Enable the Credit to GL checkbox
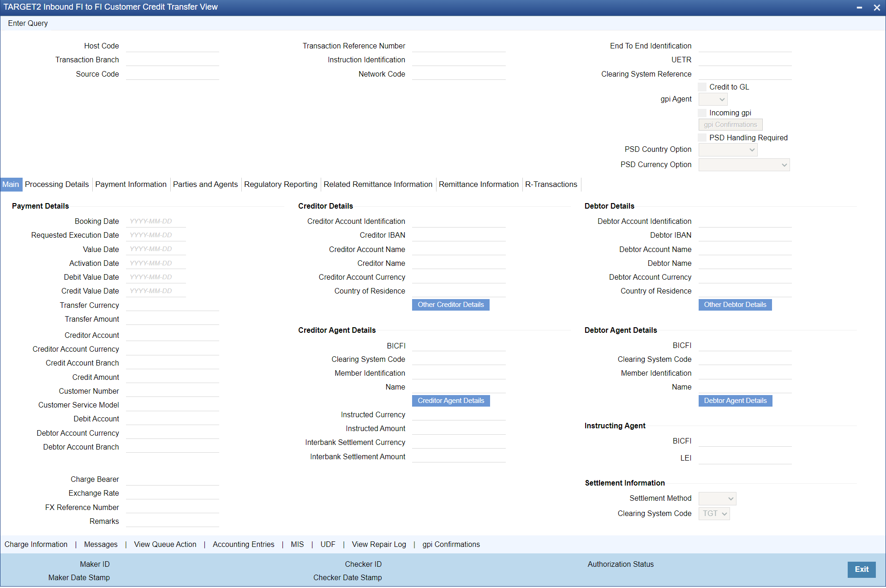This screenshot has height=588, width=886. [x=702, y=87]
